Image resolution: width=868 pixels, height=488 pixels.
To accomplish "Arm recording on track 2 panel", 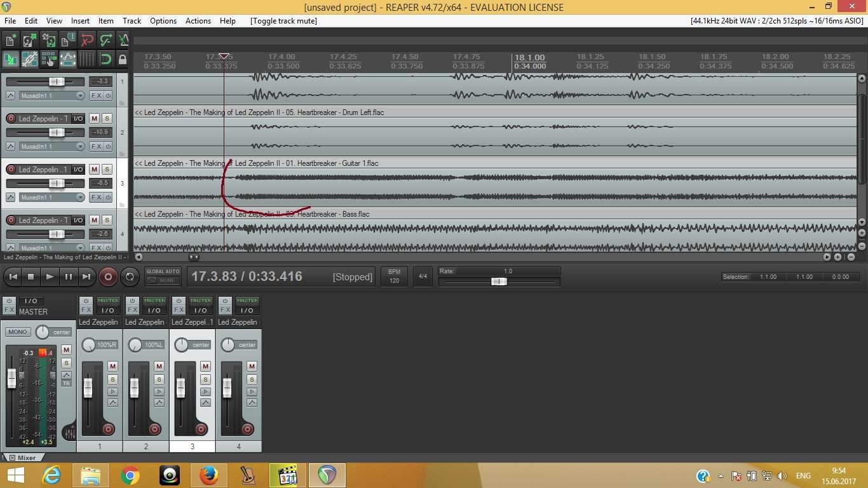I will click(x=11, y=119).
